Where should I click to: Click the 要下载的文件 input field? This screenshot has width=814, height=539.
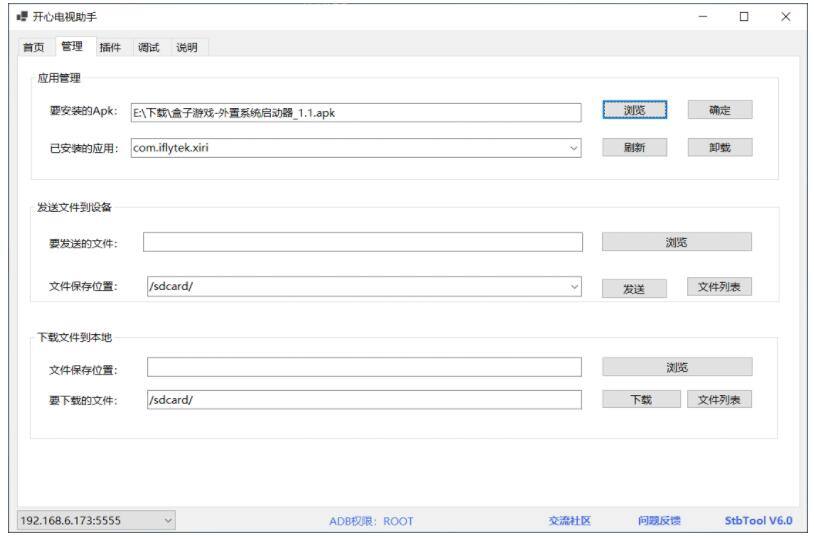(x=364, y=400)
